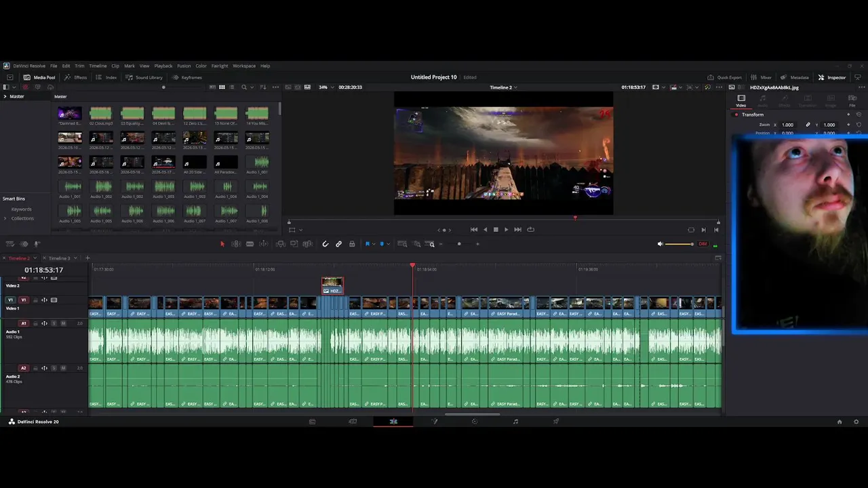Screen dimensions: 868x488
Task: Toggle loop playback
Action: 530,230
